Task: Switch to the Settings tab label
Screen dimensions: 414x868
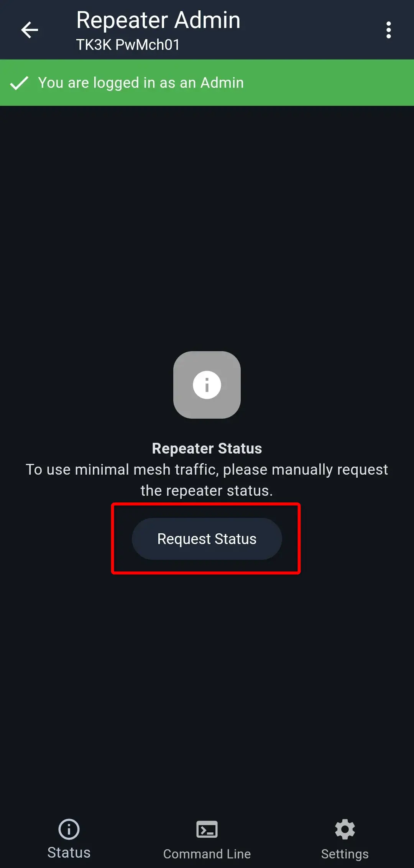Action: coord(345,854)
